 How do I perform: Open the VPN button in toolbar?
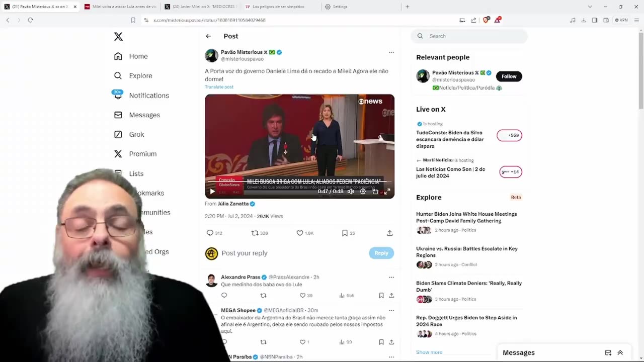[x=621, y=20]
